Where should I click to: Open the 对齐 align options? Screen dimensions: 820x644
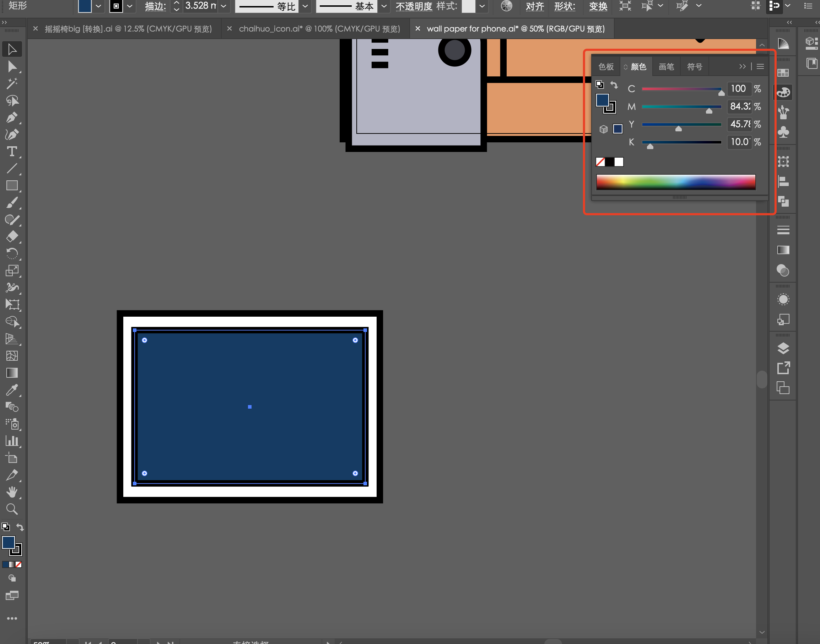(x=535, y=6)
